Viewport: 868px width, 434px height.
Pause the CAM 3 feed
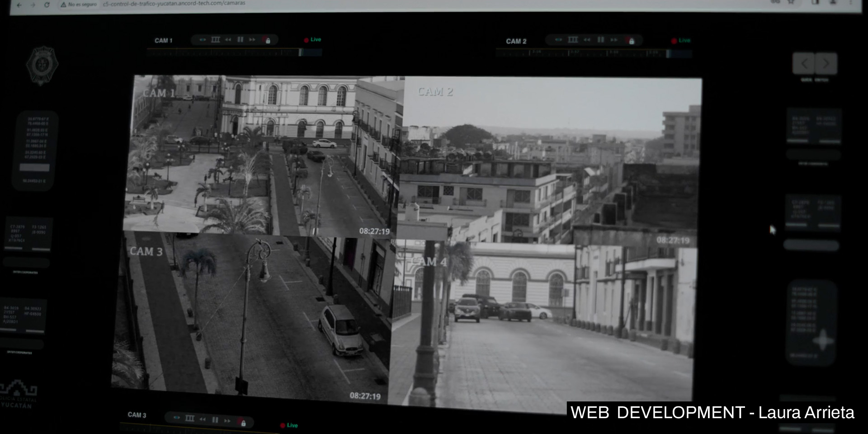click(x=215, y=420)
